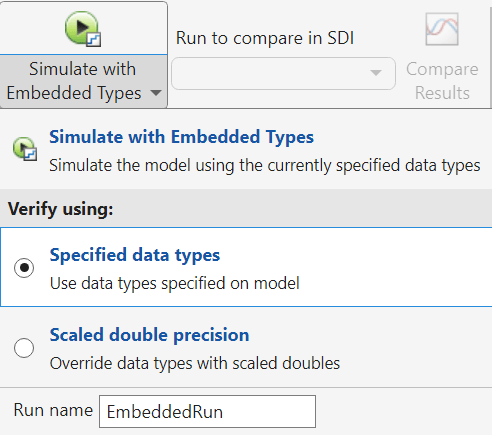Choose Simulate with Embedded Types menu entry

246,150
